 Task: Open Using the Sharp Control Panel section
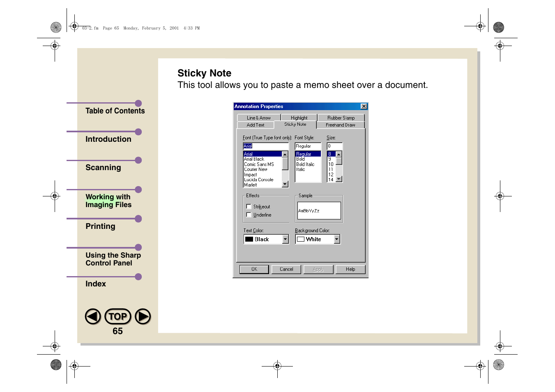[x=113, y=259]
